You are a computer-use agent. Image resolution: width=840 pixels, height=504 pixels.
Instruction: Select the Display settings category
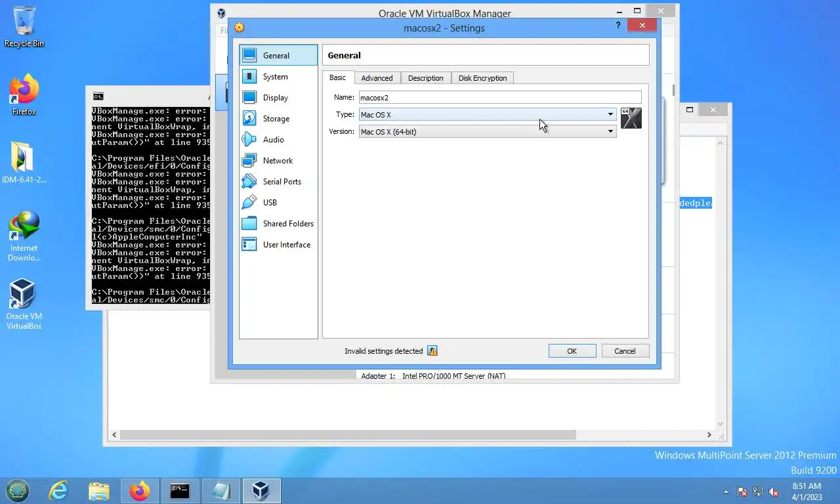point(278,98)
